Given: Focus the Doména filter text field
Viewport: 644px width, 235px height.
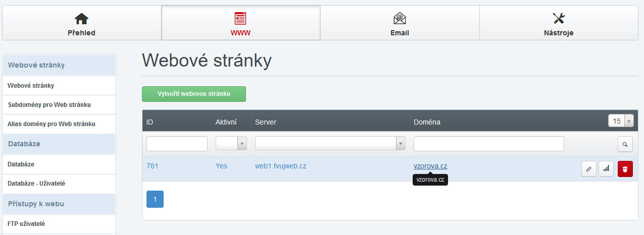Looking at the screenshot, I should (x=488, y=144).
